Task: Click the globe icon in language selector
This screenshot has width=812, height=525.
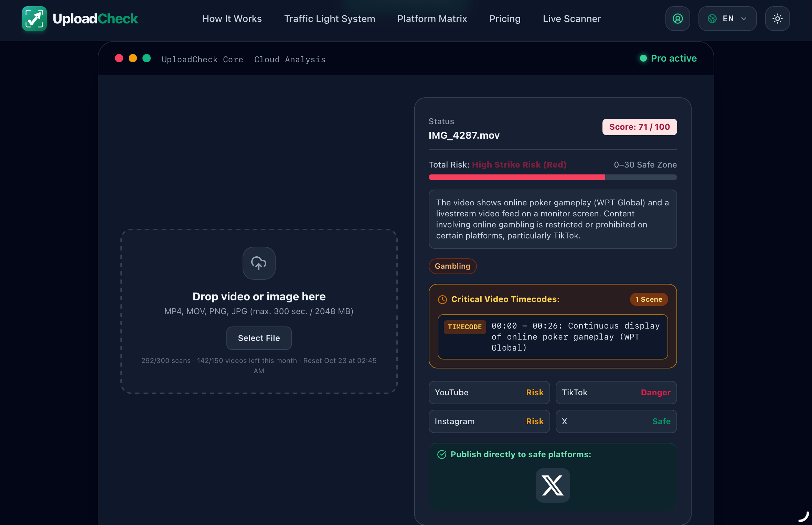Action: click(712, 19)
